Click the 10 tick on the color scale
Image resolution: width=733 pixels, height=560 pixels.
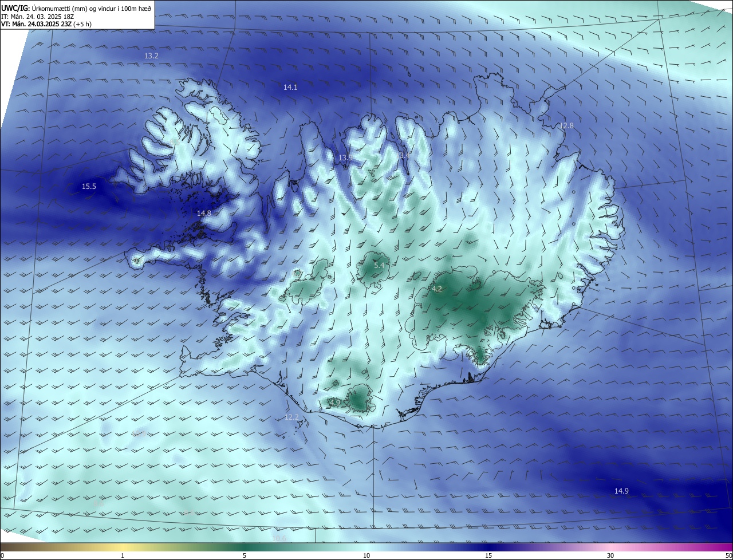(x=366, y=555)
